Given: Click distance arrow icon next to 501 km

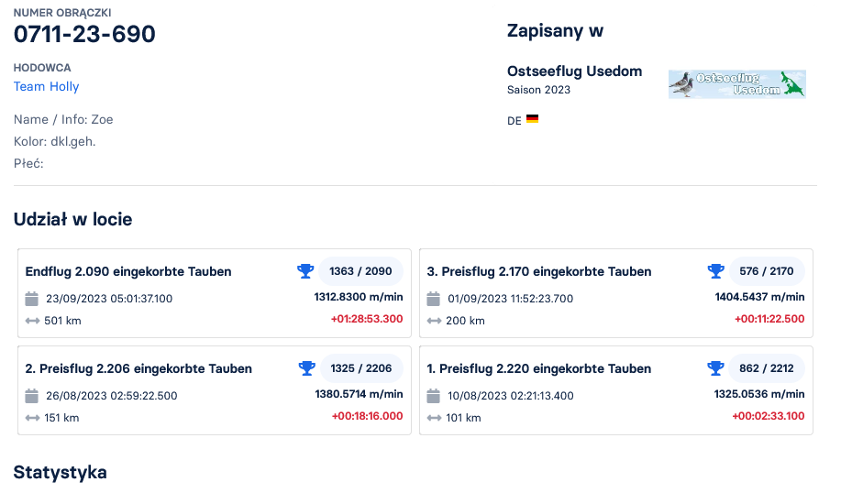Looking at the screenshot, I should pyautogui.click(x=32, y=321).
